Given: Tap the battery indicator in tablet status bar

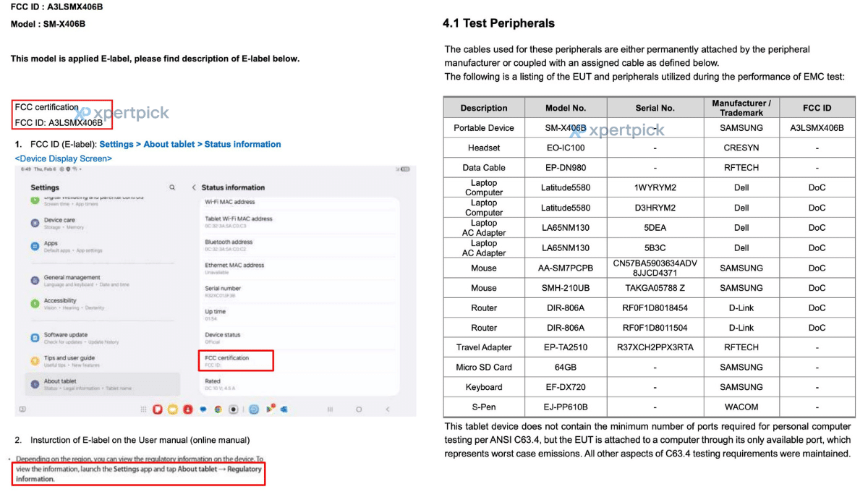Looking at the screenshot, I should click(405, 169).
